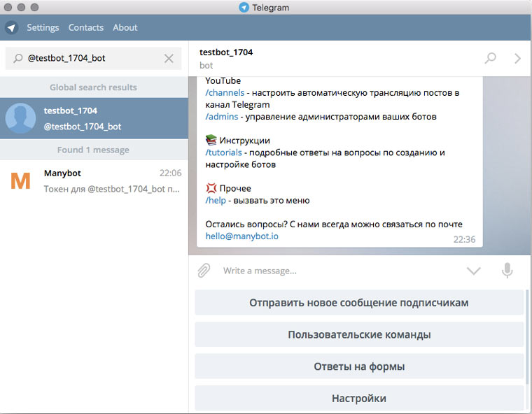Click the books emoji next to Инструкции

pos(211,140)
